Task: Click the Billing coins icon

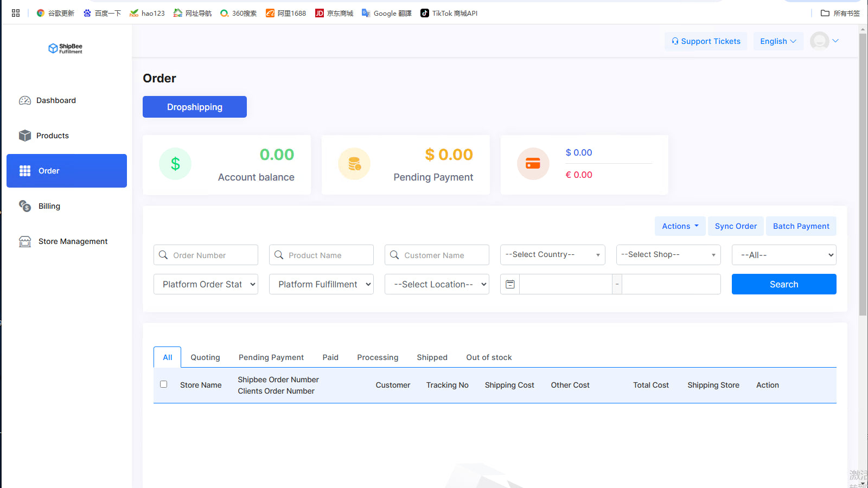Action: click(x=25, y=206)
